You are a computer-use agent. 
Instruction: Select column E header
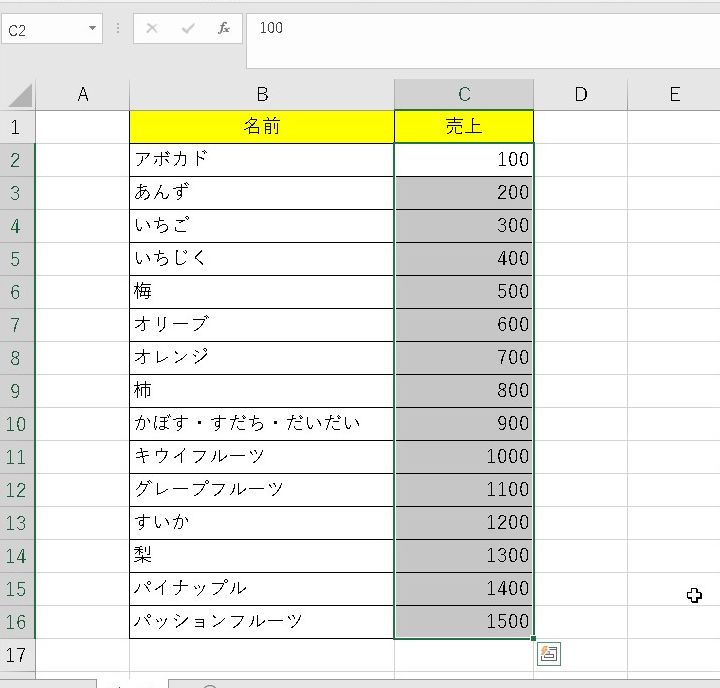(x=674, y=95)
